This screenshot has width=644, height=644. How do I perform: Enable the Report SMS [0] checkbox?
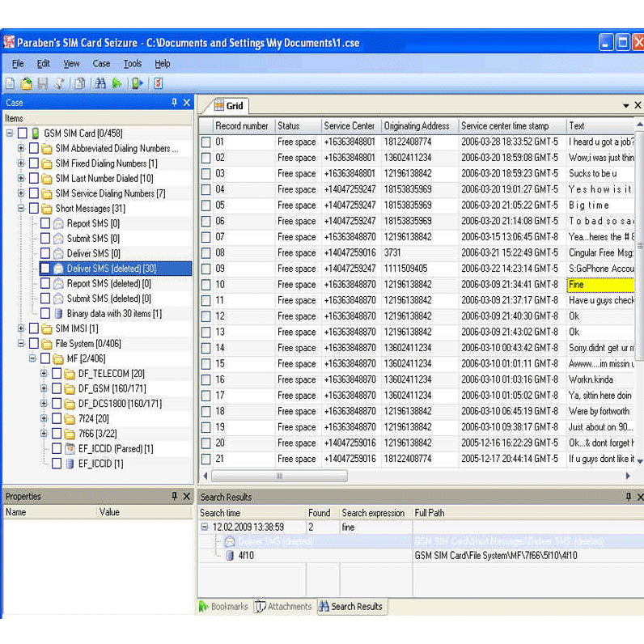[45, 223]
